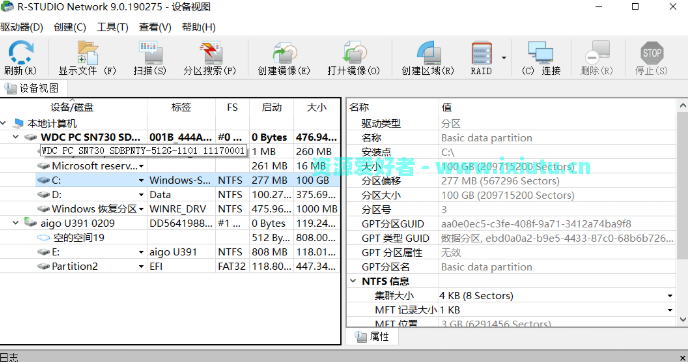The width and height of the screenshot is (688, 362).
Task: Switch to the 设备视图 tab
Action: pos(33,88)
